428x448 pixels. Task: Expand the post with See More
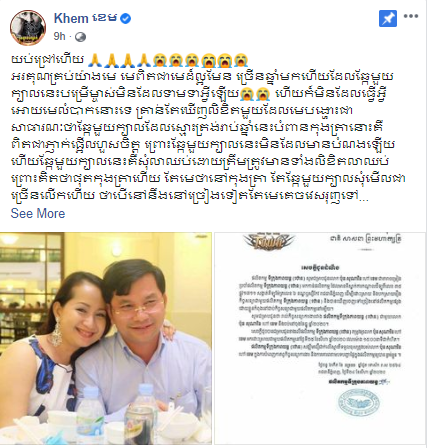pyautogui.click(x=38, y=213)
